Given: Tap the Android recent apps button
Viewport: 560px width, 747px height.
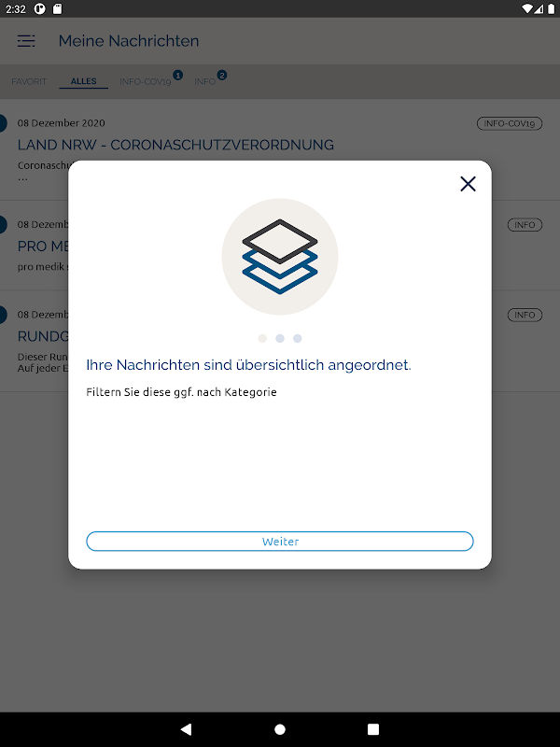Looking at the screenshot, I should pyautogui.click(x=373, y=729).
